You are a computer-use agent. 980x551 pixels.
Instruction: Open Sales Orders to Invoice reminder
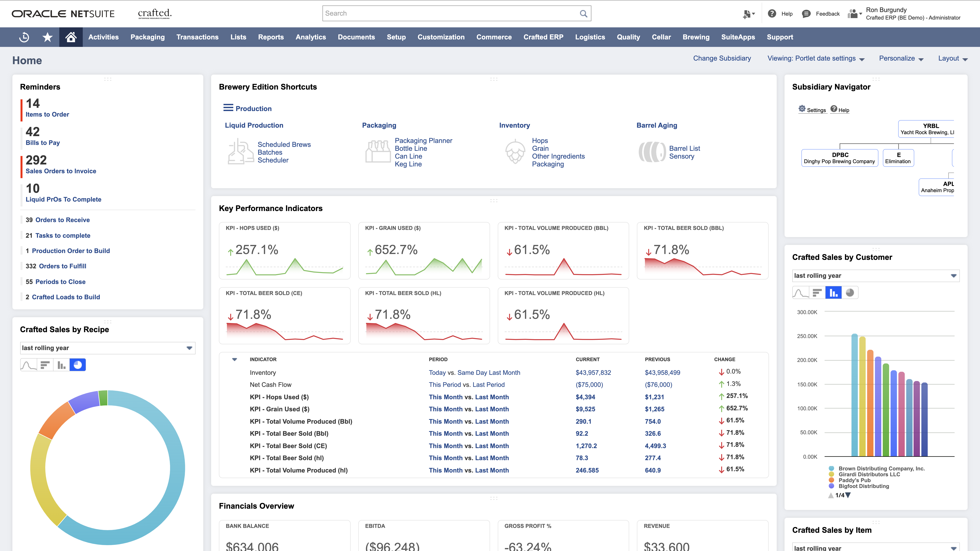coord(61,171)
